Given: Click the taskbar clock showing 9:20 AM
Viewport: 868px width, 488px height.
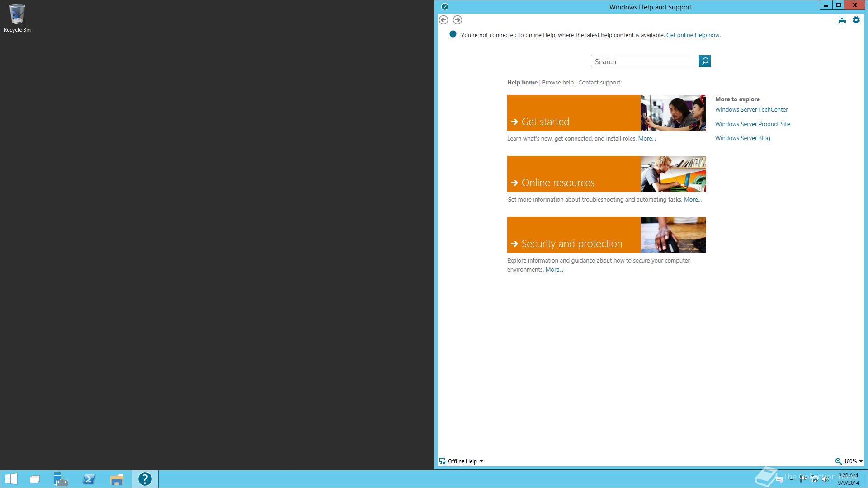Looking at the screenshot, I should coord(849,479).
